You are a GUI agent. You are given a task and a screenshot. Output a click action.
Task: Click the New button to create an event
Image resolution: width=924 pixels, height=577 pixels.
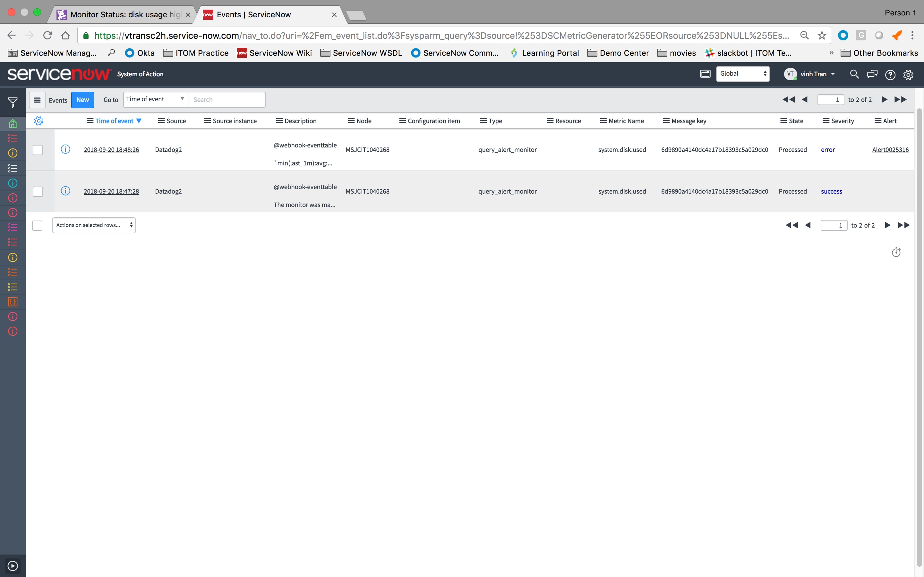click(82, 100)
